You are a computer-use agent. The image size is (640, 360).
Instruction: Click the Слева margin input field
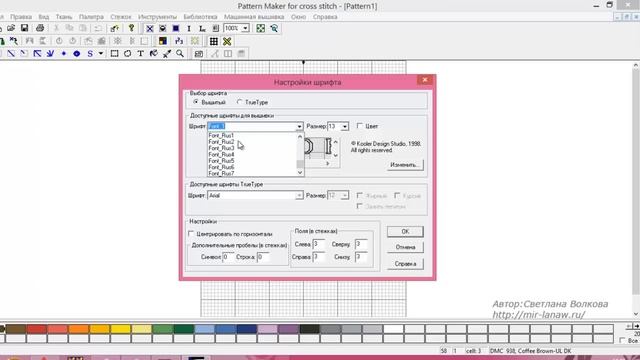click(x=319, y=244)
